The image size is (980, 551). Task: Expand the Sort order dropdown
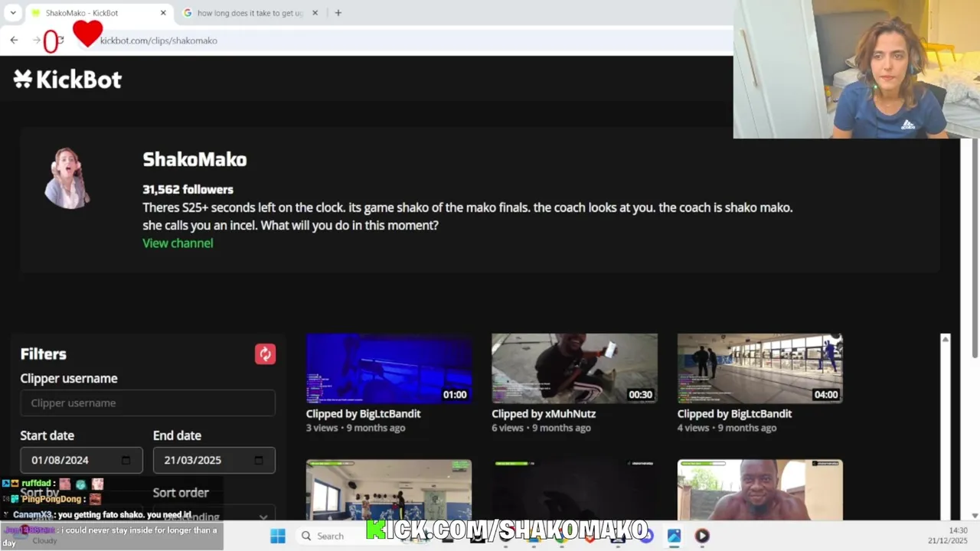coord(214,515)
